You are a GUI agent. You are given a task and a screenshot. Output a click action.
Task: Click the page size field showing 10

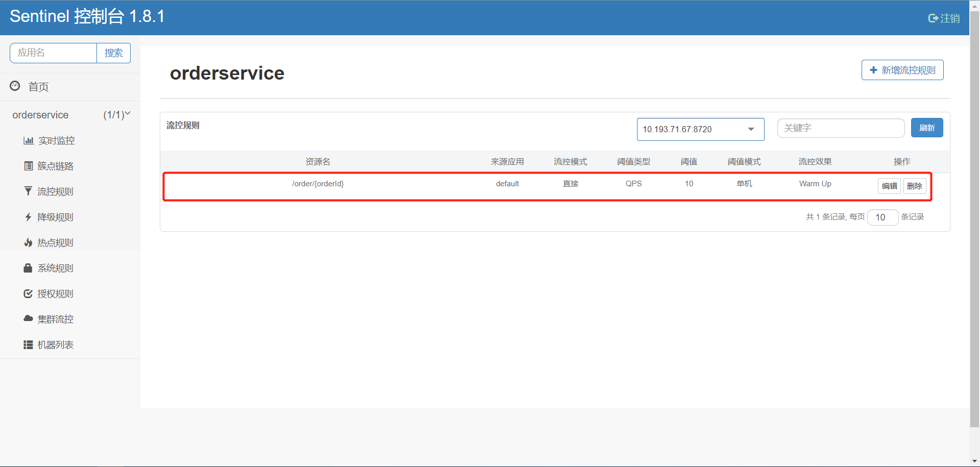[883, 217]
